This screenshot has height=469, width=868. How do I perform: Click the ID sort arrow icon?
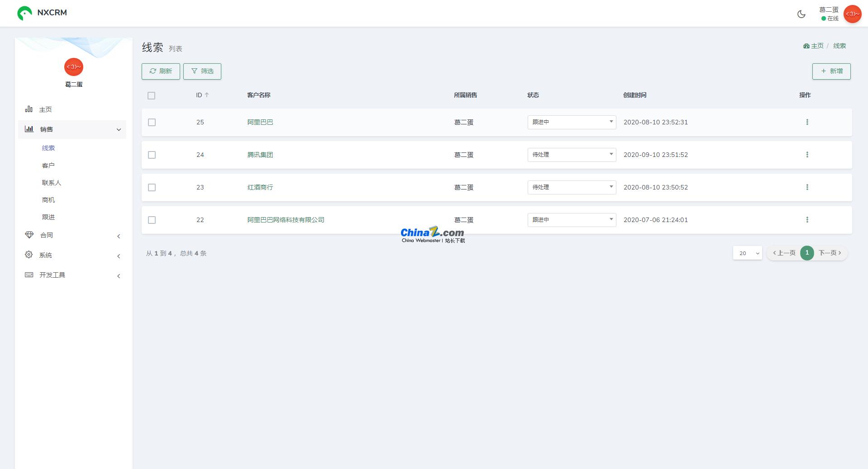pos(207,95)
